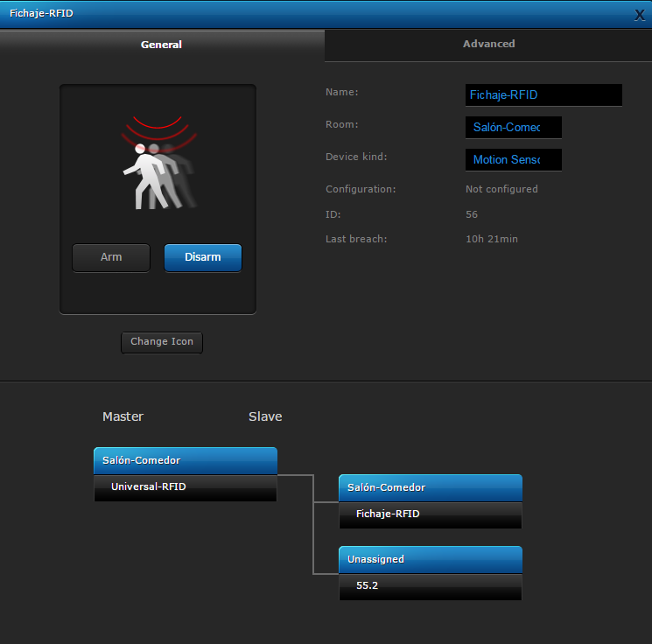The height and width of the screenshot is (644, 652).
Task: Switch to the Advanced tab
Action: click(488, 44)
